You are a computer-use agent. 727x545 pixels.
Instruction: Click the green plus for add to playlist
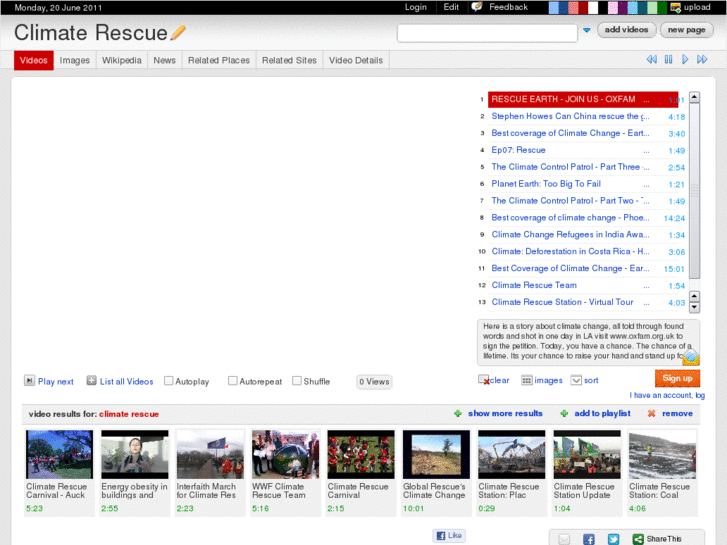pos(564,413)
